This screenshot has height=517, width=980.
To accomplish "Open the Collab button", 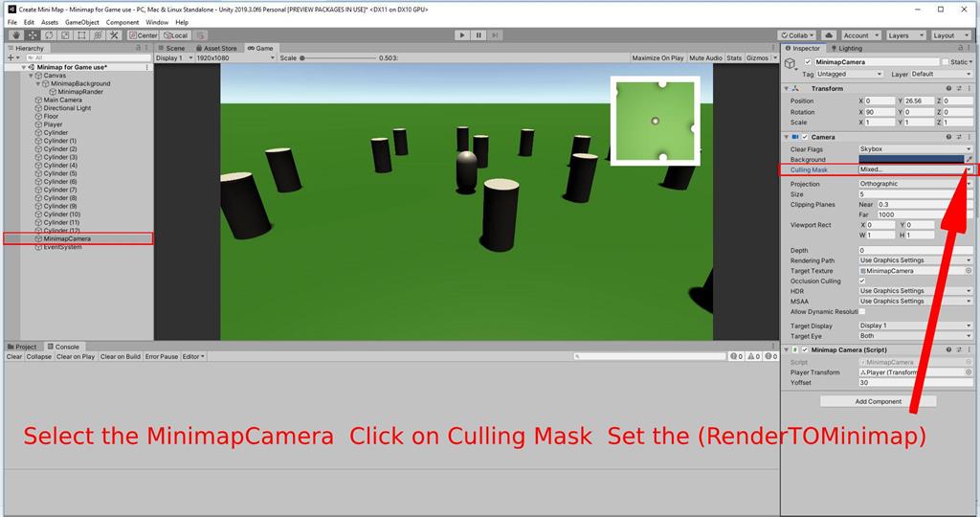I will [797, 35].
